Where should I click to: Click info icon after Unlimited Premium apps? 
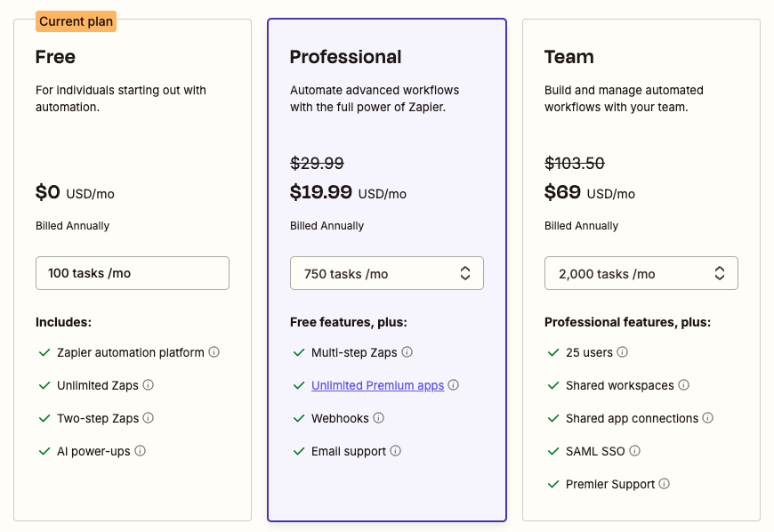(453, 385)
